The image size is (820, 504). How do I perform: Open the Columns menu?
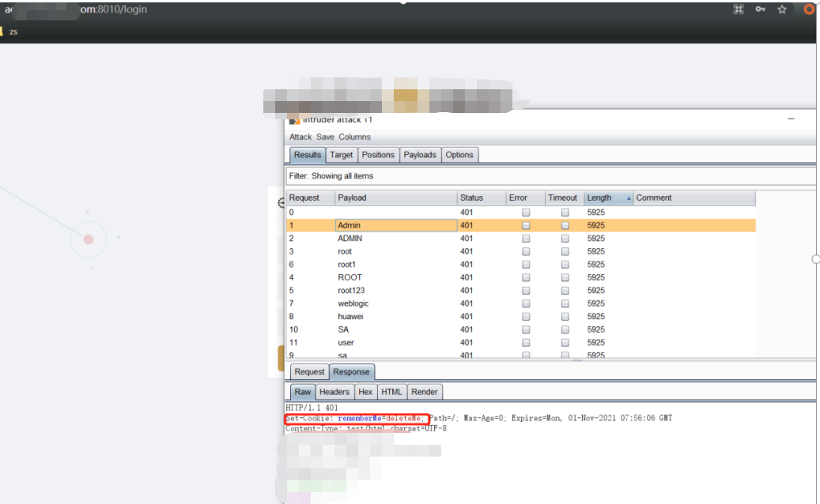354,137
